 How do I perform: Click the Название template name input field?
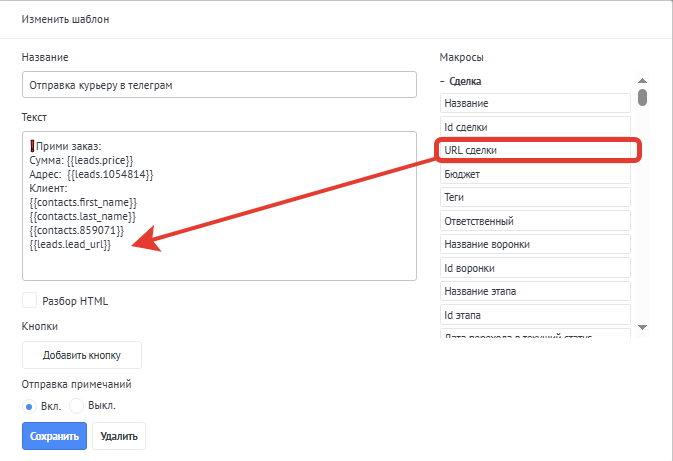pyautogui.click(x=219, y=85)
